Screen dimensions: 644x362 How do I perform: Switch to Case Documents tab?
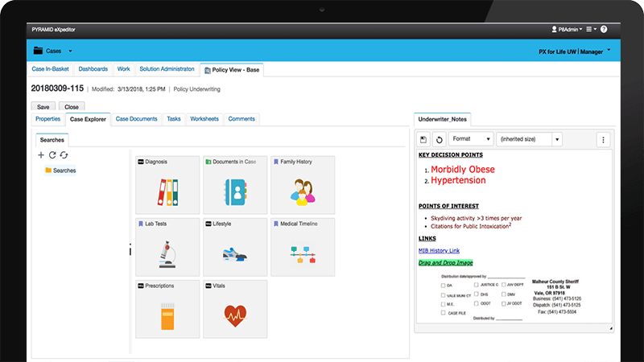point(136,119)
